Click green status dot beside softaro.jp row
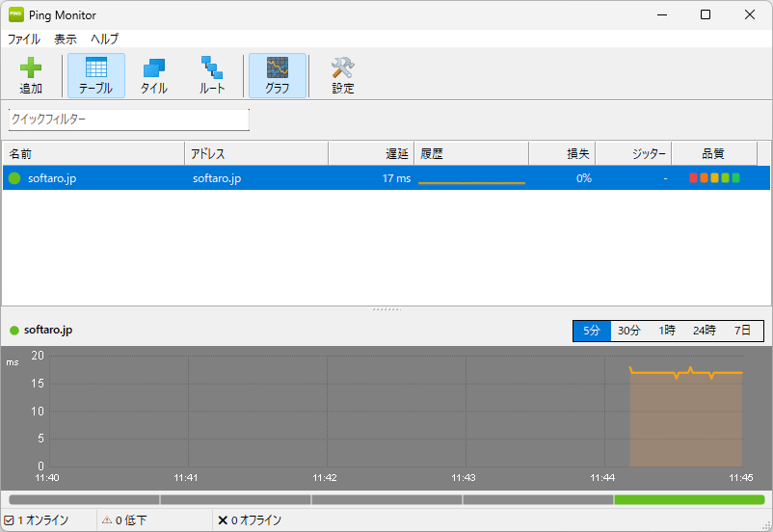Image resolution: width=773 pixels, height=532 pixels. pyautogui.click(x=14, y=178)
